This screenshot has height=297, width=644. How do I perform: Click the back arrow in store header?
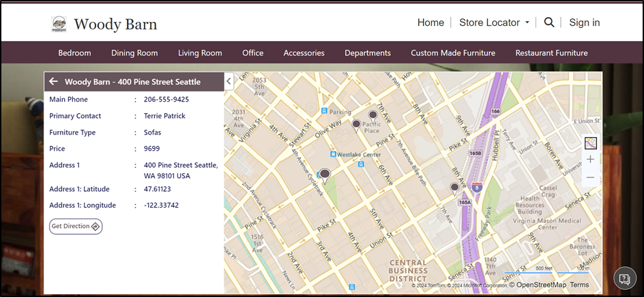(x=53, y=82)
